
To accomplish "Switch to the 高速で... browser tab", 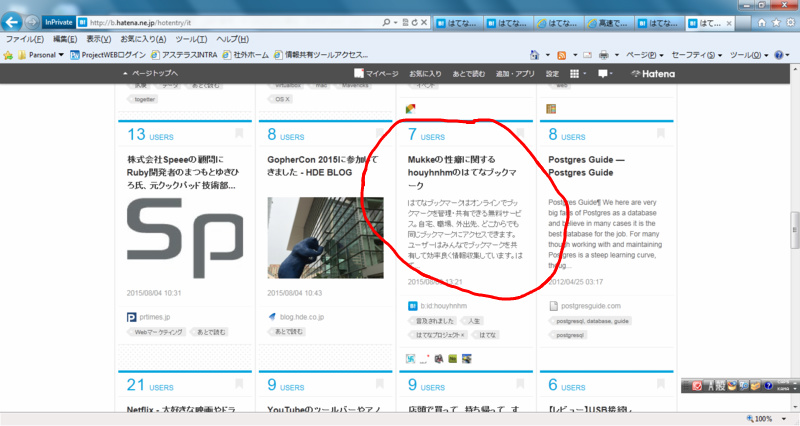I will [609, 23].
